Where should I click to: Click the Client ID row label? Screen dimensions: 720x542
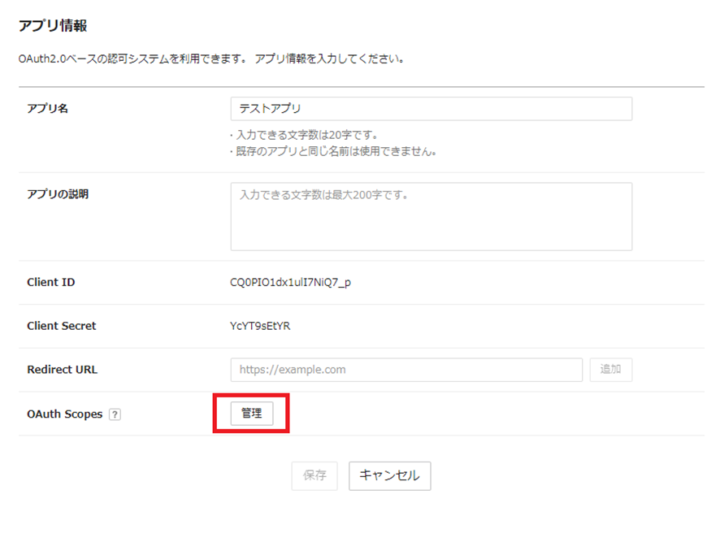51,282
